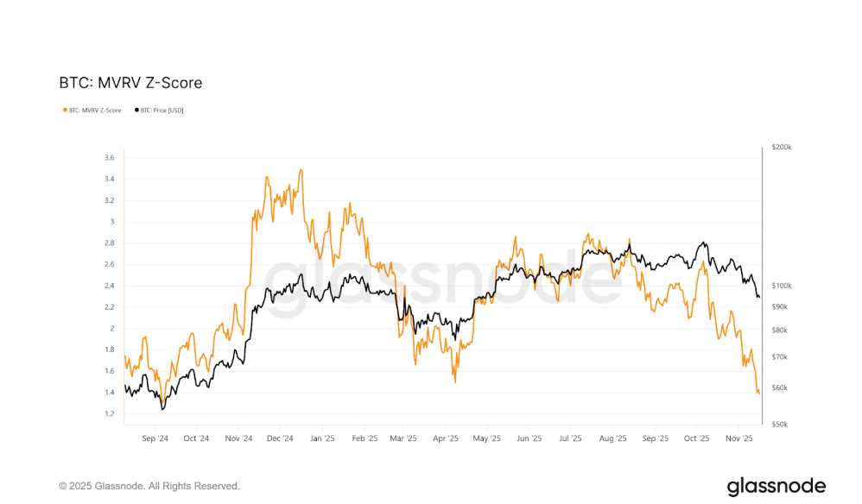Click the chart title BTC: MVRV Z-Score

coord(130,83)
